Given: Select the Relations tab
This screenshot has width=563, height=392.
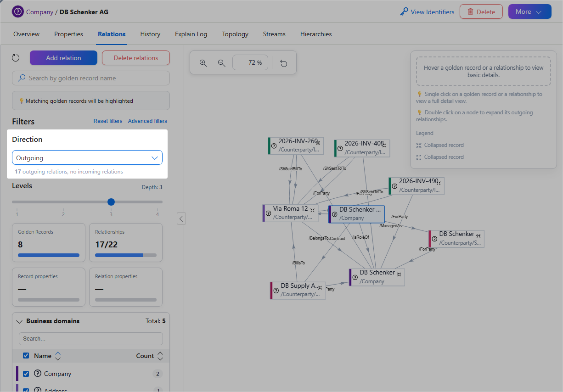Looking at the screenshot, I should click(112, 34).
